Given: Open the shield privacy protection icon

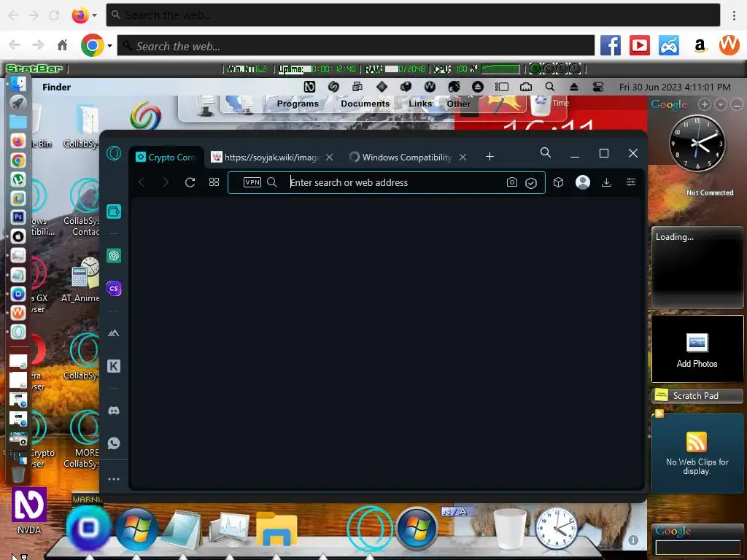Looking at the screenshot, I should 531,183.
